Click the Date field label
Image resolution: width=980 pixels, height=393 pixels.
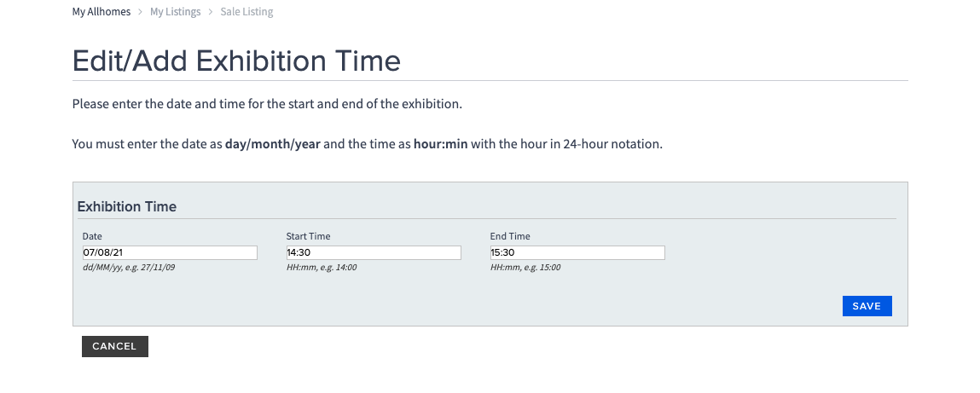pyautogui.click(x=92, y=236)
